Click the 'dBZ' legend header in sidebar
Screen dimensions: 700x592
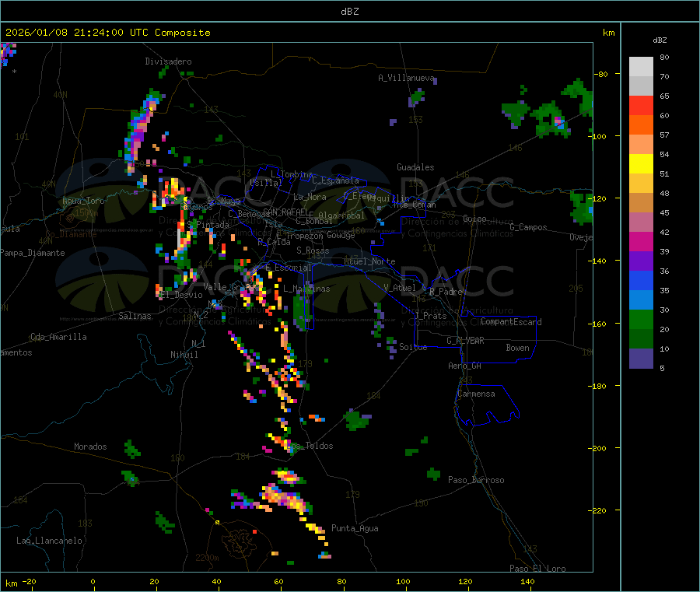click(x=660, y=40)
